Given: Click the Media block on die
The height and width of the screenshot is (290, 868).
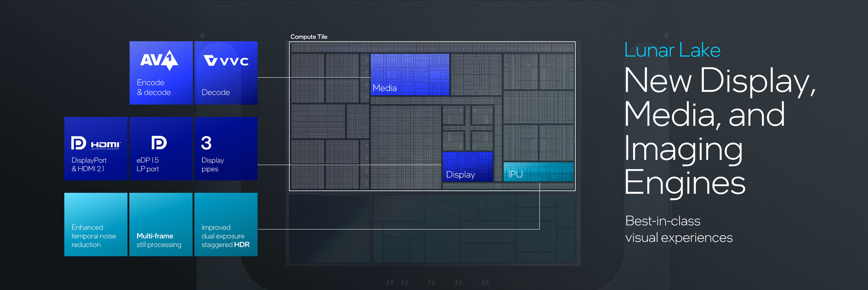Looking at the screenshot, I should (410, 74).
